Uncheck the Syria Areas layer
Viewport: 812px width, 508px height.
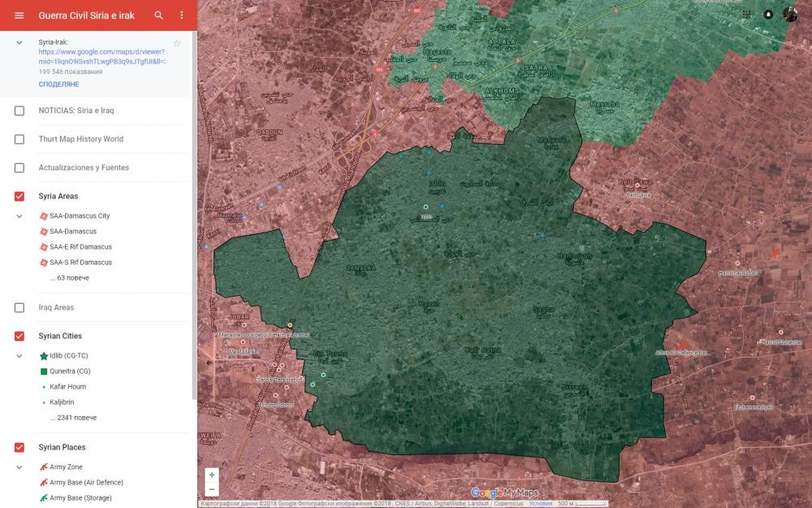click(x=19, y=197)
